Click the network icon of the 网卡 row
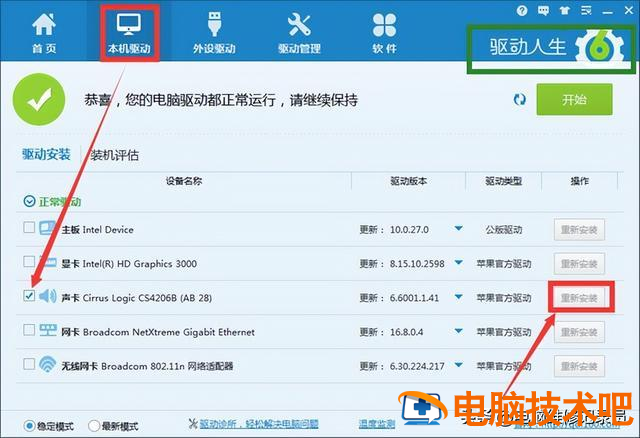This screenshot has height=438, width=640. [48, 330]
